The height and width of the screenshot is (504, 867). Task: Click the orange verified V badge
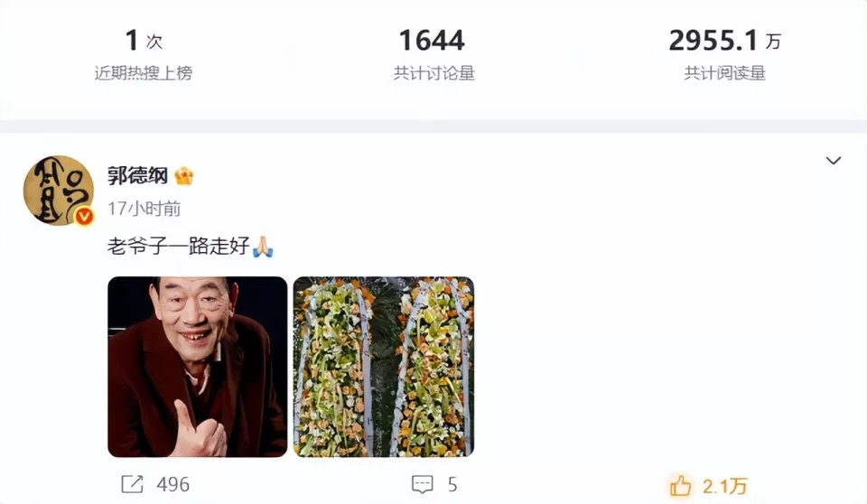tap(84, 216)
